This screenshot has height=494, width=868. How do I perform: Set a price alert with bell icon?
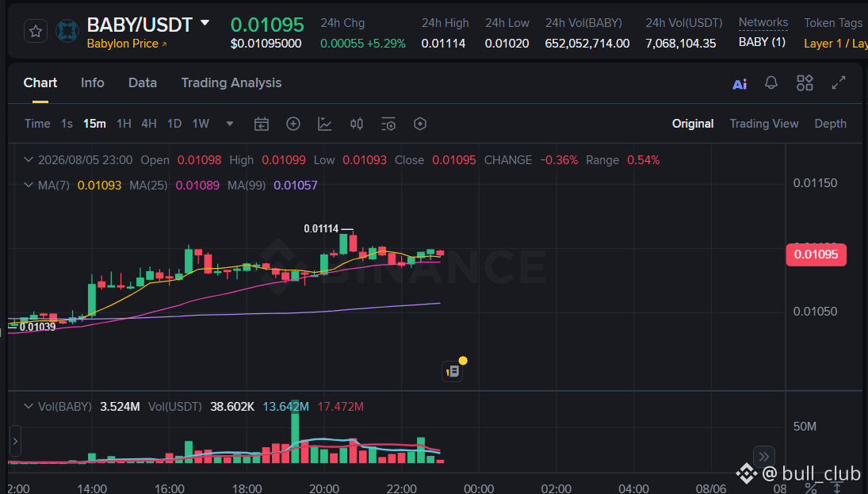(x=771, y=83)
